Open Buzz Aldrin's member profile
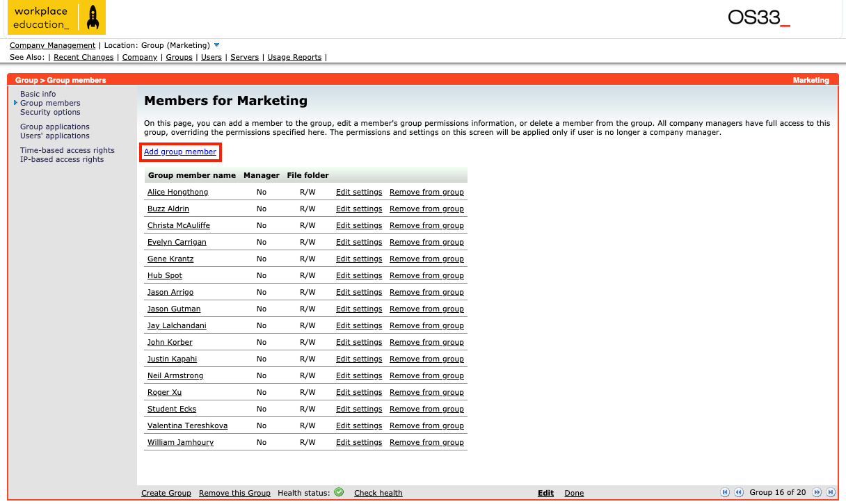846x504 pixels. point(168,209)
